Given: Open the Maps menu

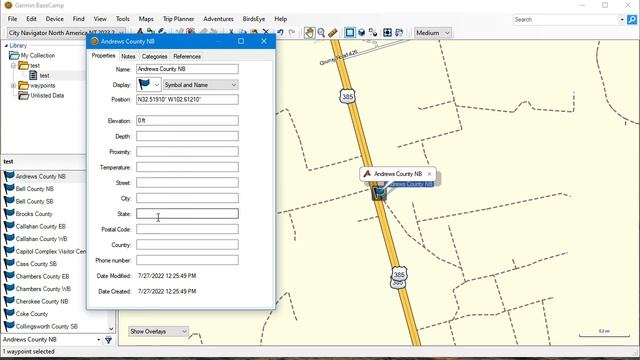Looking at the screenshot, I should (x=146, y=19).
